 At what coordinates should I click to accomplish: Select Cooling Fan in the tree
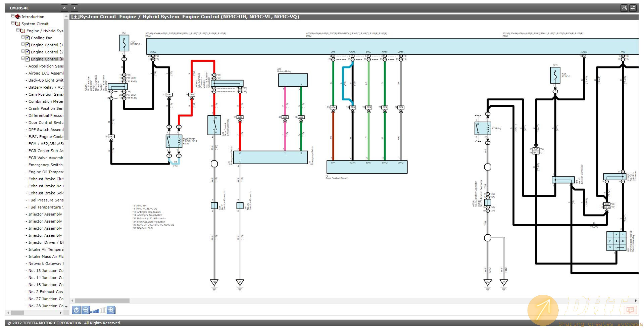tap(42, 38)
